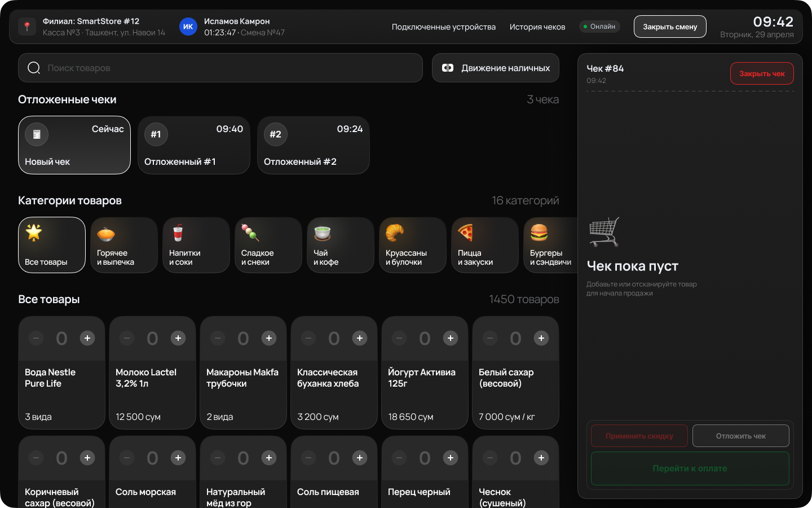Viewport: 812px width, 508px height.
Task: Add one Коричневый сахар (весовой)
Action: tap(87, 458)
